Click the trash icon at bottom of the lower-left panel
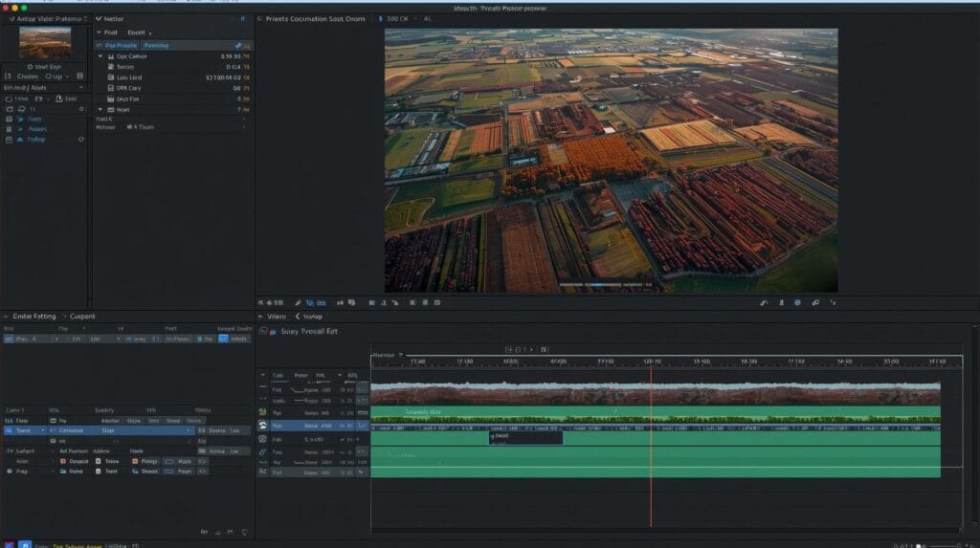Image resolution: width=980 pixels, height=548 pixels. (245, 532)
